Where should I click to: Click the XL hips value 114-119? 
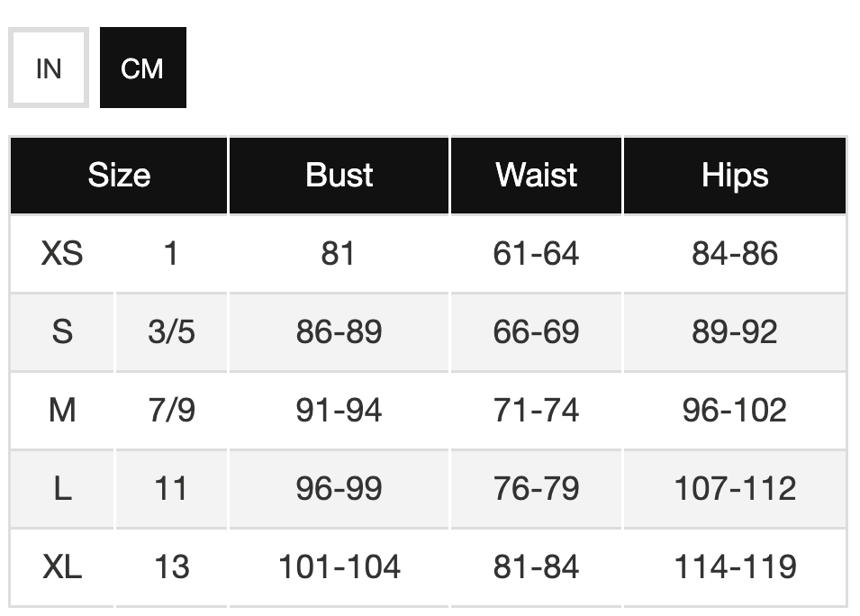735,567
